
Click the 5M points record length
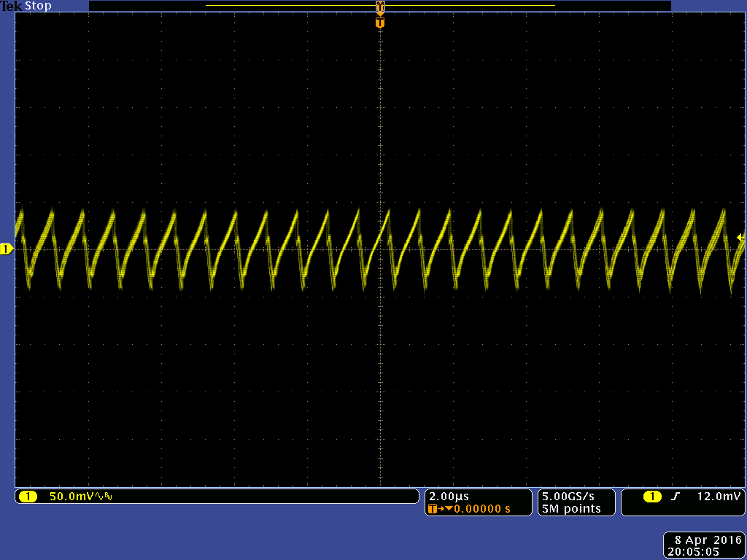571,509
